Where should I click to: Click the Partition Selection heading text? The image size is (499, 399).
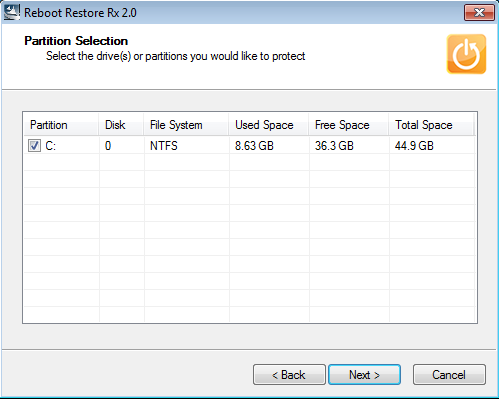pos(76,41)
